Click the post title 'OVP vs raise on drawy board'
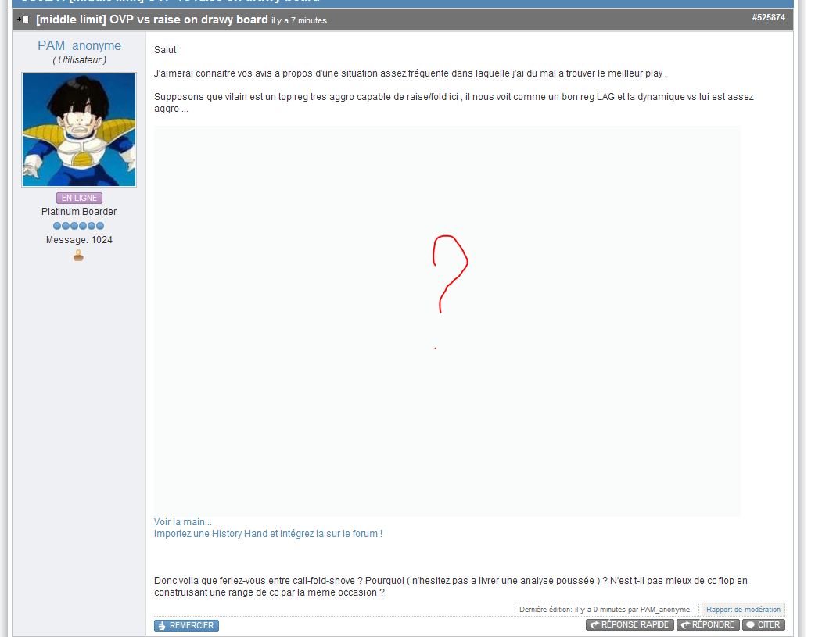Viewport: 840px width, 637px height. (x=152, y=20)
